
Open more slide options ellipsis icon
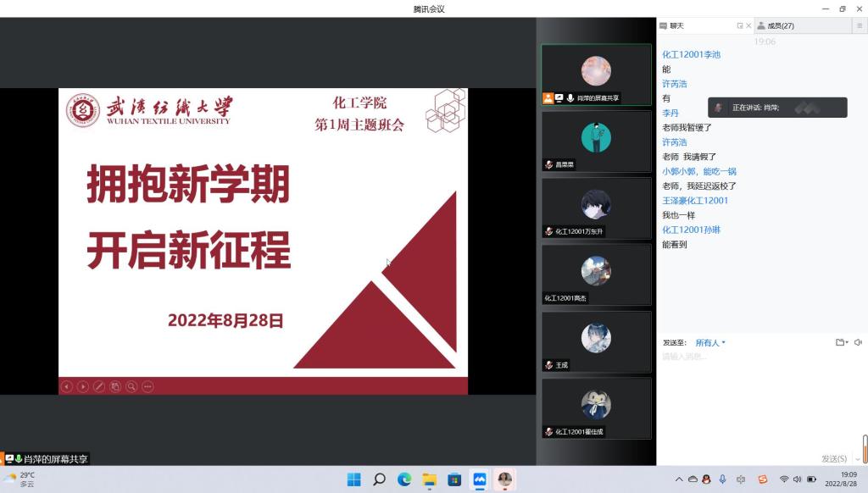tap(147, 386)
